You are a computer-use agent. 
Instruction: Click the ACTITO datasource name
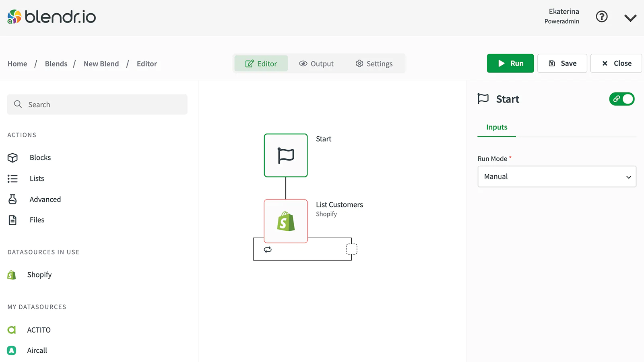click(x=39, y=330)
